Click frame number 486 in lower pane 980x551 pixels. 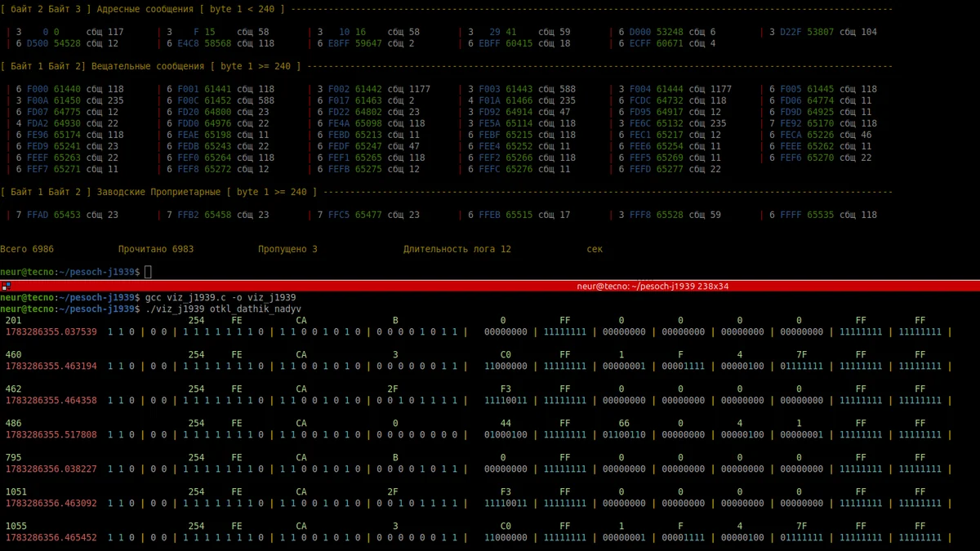pos(14,424)
